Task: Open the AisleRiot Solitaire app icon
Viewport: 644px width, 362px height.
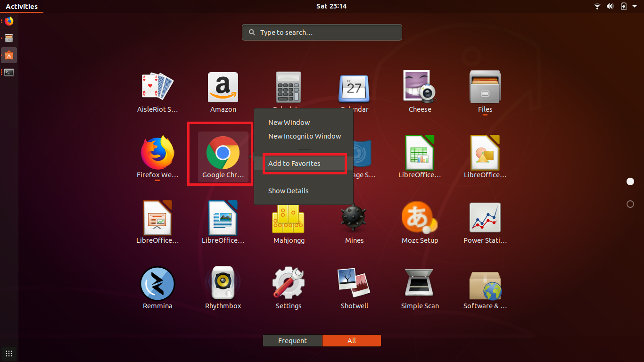Action: point(157,87)
